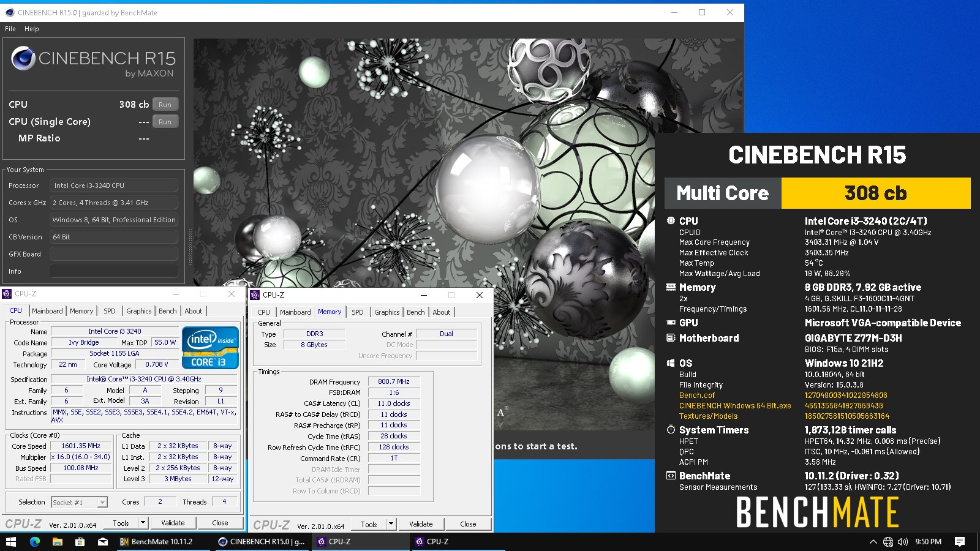Click OS Windows icon in BenchMate panel
Image resolution: width=980 pixels, height=551 pixels.
tap(671, 363)
